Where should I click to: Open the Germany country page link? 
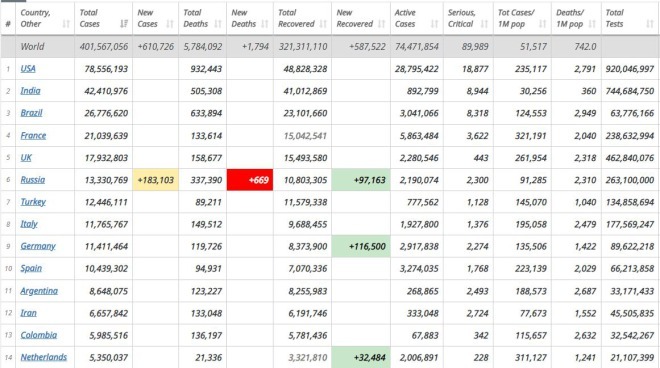pos(38,246)
